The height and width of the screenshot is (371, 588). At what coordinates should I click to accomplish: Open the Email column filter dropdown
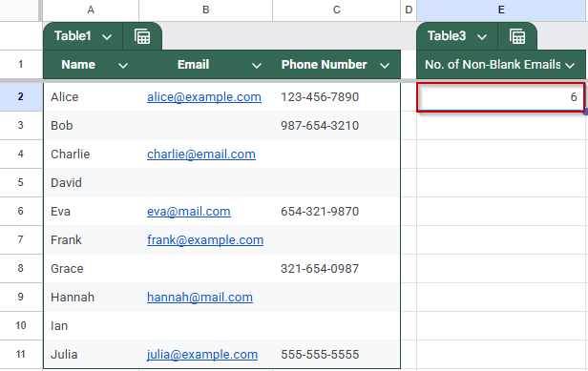point(257,66)
